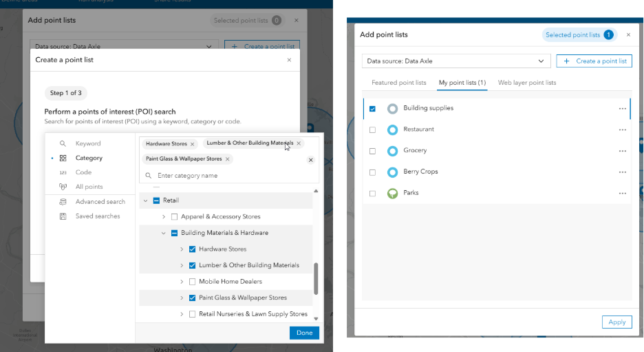Select the Keyword search option
The image size is (644, 352).
pyautogui.click(x=88, y=143)
